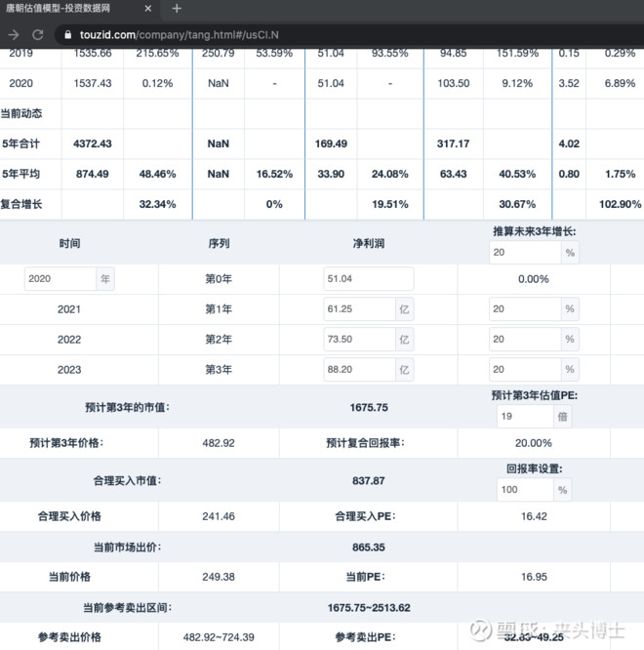644x650 pixels.
Task: Click the 317.17 five-year total cell
Action: pos(453,143)
